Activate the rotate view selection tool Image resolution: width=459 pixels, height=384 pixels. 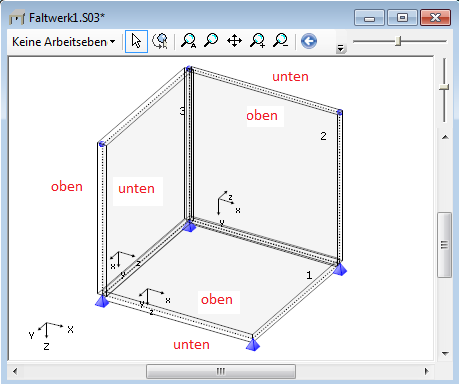[x=160, y=41]
